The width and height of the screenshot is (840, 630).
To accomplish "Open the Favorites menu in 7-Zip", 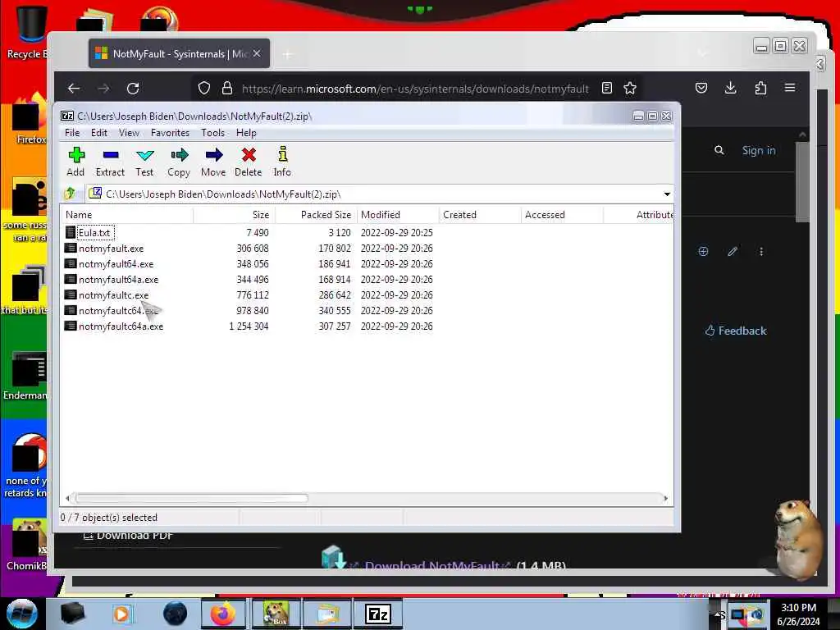I will [170, 133].
